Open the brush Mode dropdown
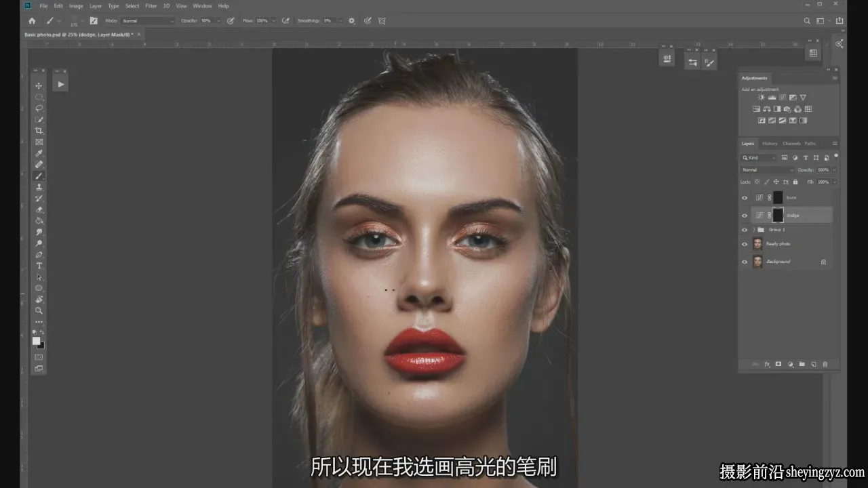 (148, 21)
